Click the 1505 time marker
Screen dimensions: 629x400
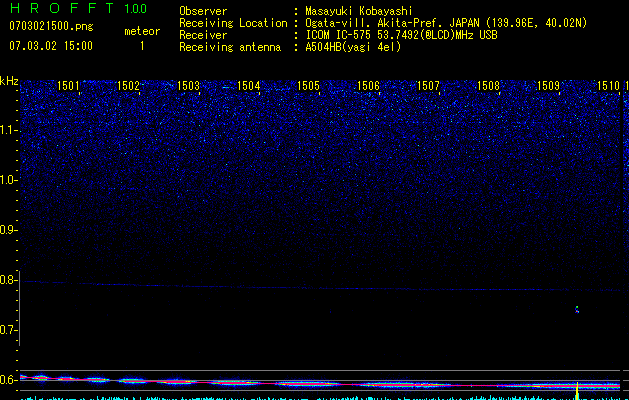(x=308, y=86)
